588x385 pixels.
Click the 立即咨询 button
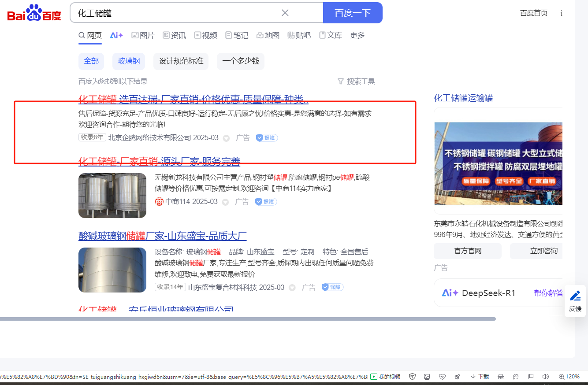(x=536, y=251)
